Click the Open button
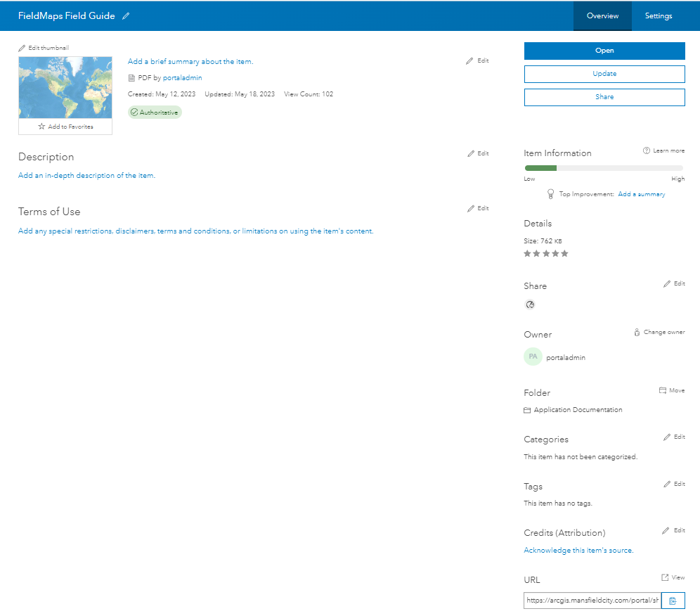Screen dimensions: 700x616 pyautogui.click(x=604, y=51)
